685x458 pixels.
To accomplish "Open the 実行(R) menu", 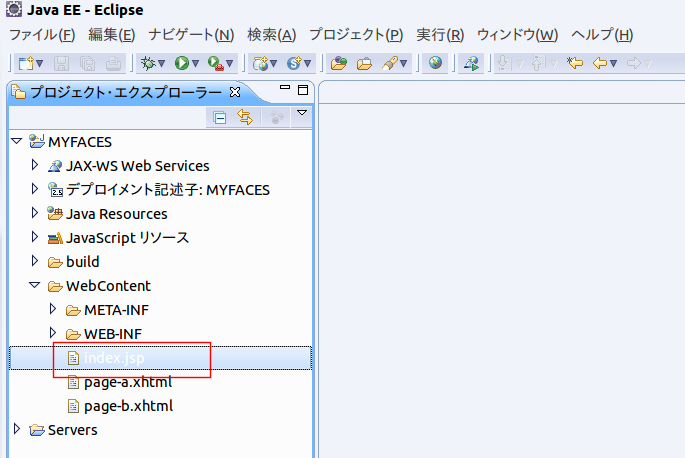I will pos(440,35).
